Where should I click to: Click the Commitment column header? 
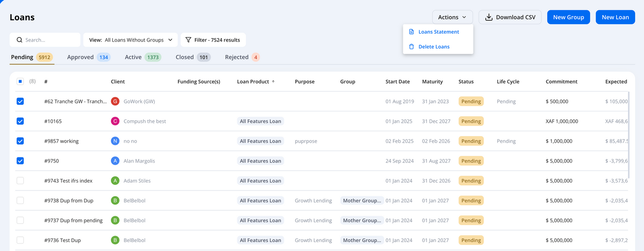coord(562,81)
